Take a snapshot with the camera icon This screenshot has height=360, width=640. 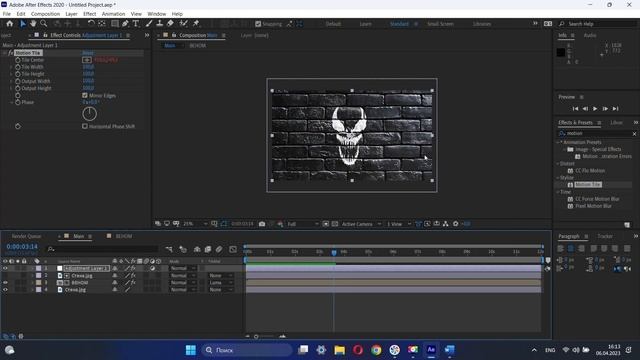point(262,224)
